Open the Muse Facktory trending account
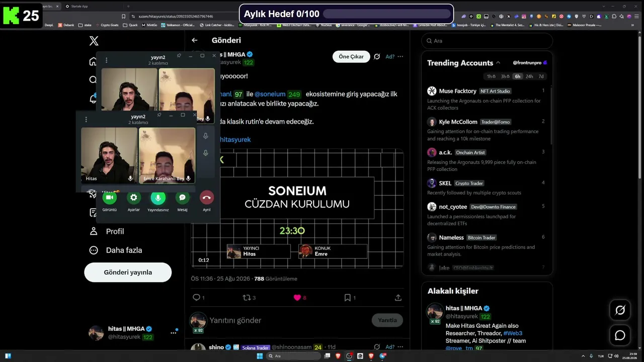The height and width of the screenshot is (362, 644). tap(457, 91)
